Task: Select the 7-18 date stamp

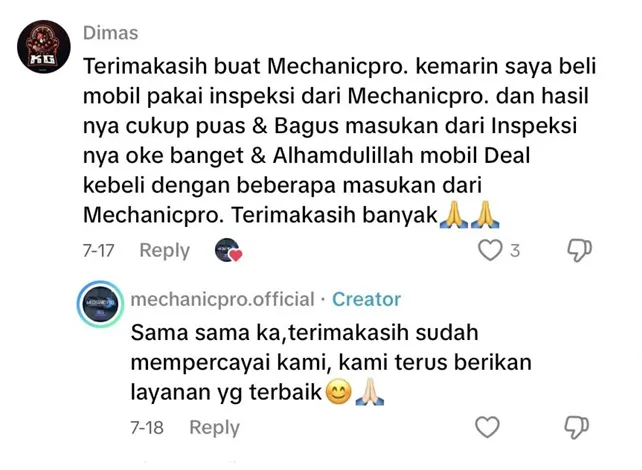Action: pyautogui.click(x=147, y=428)
